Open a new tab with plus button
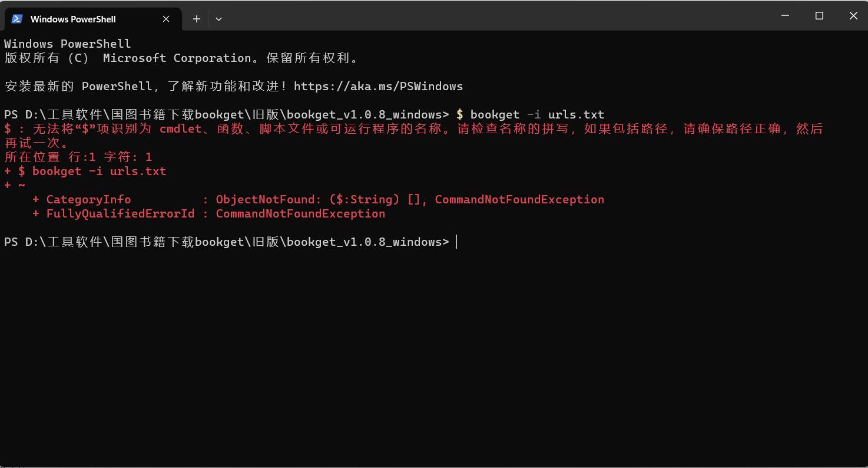868x468 pixels. (197, 19)
